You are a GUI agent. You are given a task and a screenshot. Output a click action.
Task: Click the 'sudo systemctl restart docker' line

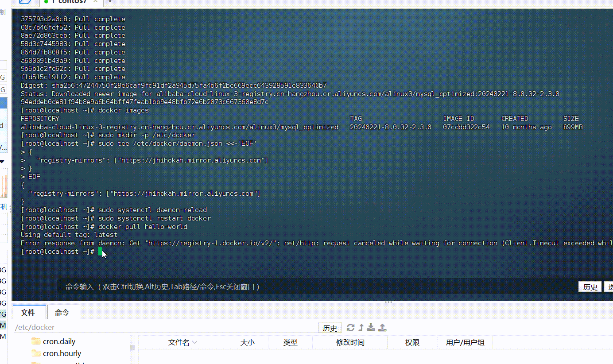pyautogui.click(x=116, y=218)
